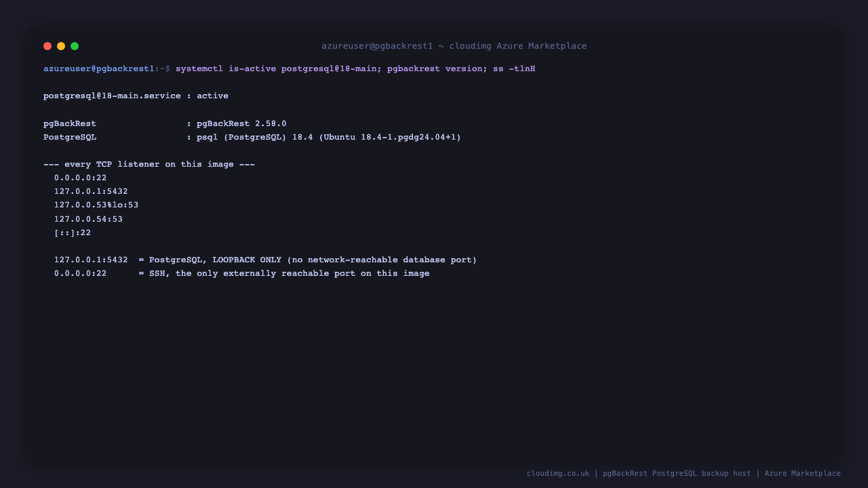
Task: Click the postgresql@18-main.service active line
Action: click(136, 96)
